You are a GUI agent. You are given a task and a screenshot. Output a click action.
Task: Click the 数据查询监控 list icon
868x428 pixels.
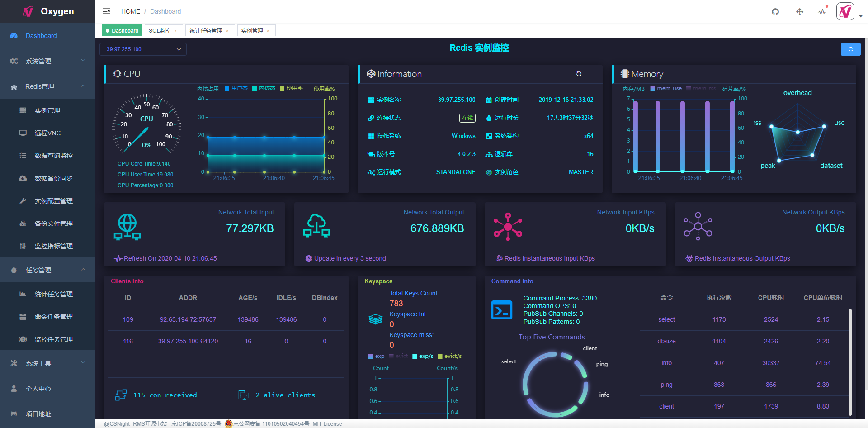pos(23,156)
